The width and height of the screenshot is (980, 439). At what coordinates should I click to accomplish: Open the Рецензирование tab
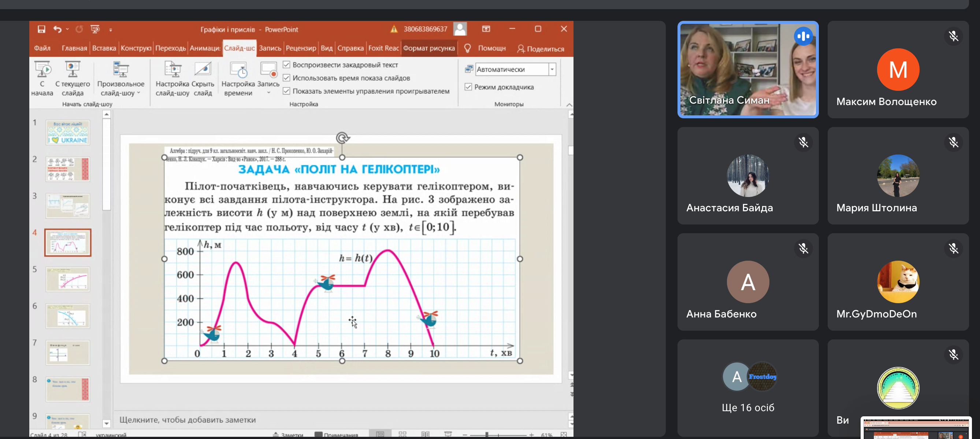(301, 48)
